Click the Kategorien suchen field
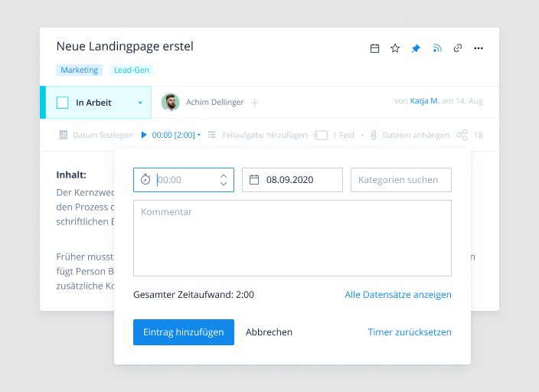Screen dimensions: 539x392 (x=401, y=180)
